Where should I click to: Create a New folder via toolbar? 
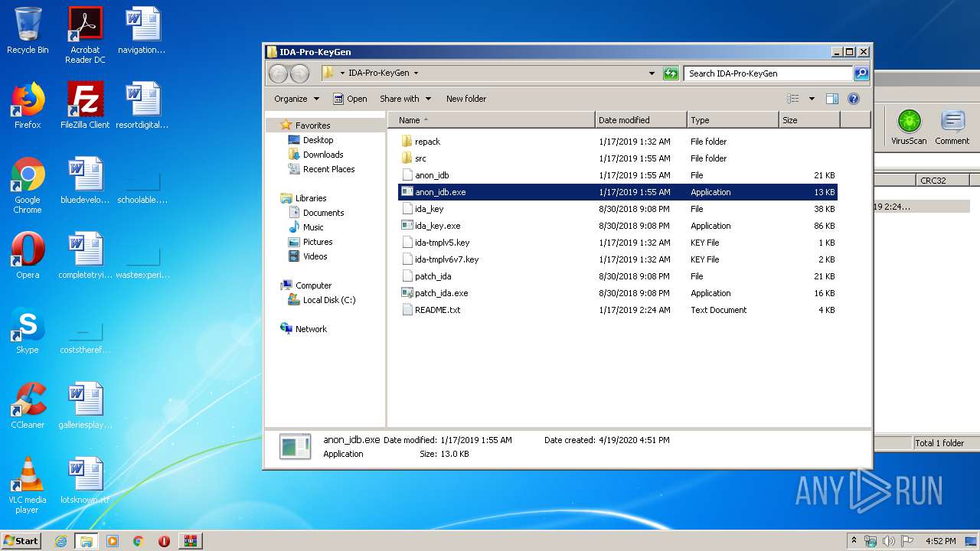point(466,99)
